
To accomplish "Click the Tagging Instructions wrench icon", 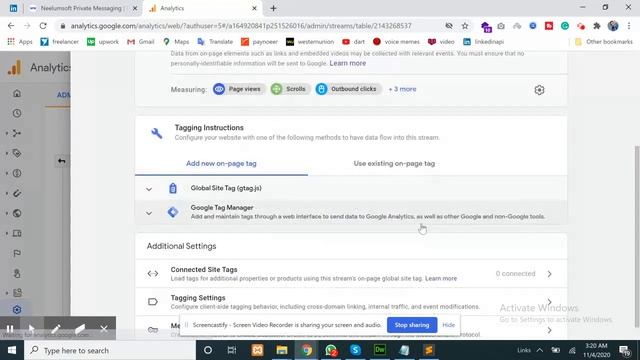I will pyautogui.click(x=157, y=133).
